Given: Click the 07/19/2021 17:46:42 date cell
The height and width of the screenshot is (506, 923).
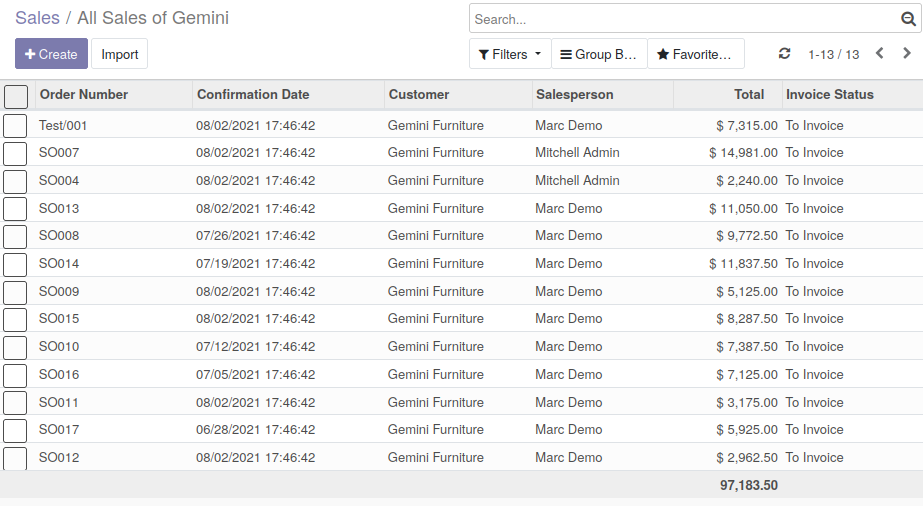Looking at the screenshot, I should (255, 264).
